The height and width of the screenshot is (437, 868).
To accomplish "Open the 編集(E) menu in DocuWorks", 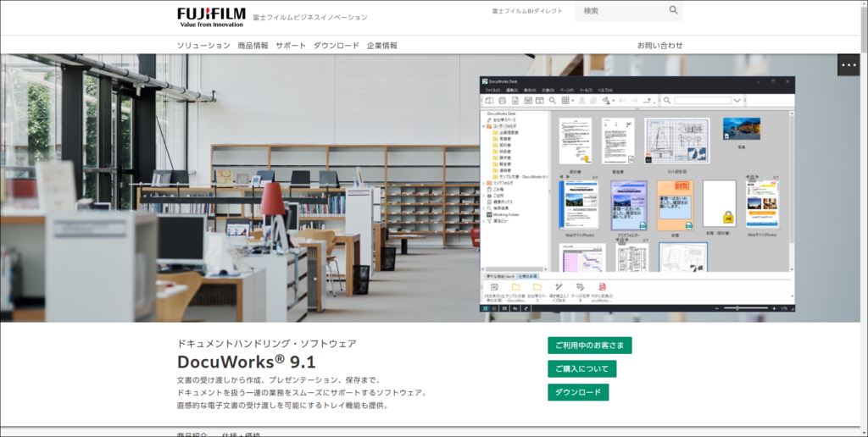I will pyautogui.click(x=511, y=90).
